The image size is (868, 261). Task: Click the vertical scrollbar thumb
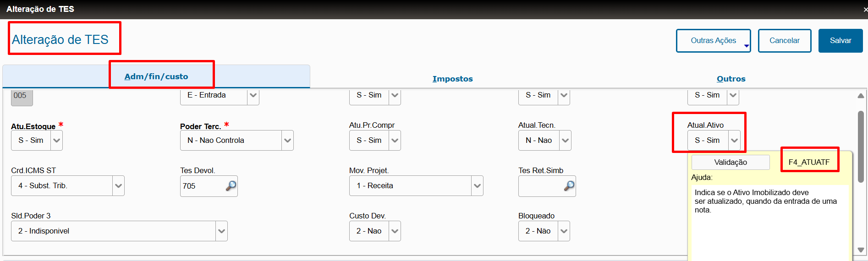click(861, 147)
